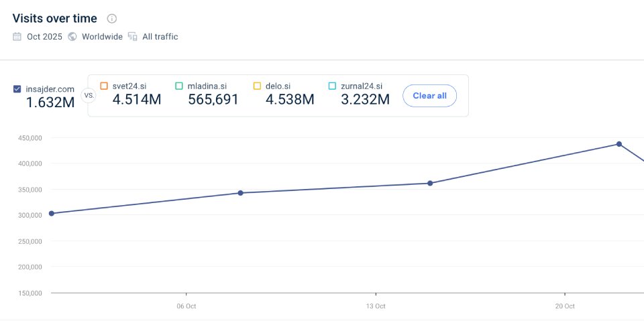Screen dimensions: 644x321
Task: Click the globe icon before Worldwide
Action: click(72, 37)
